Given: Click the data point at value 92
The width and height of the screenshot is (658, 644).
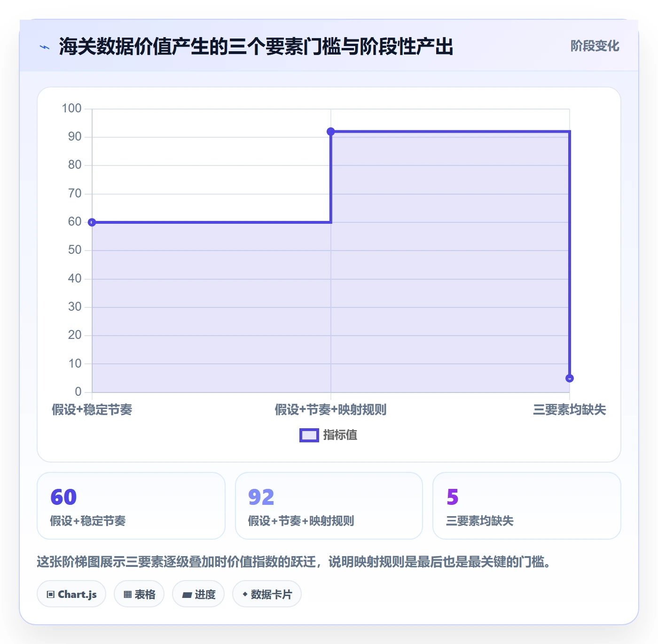Looking at the screenshot, I should 331,132.
